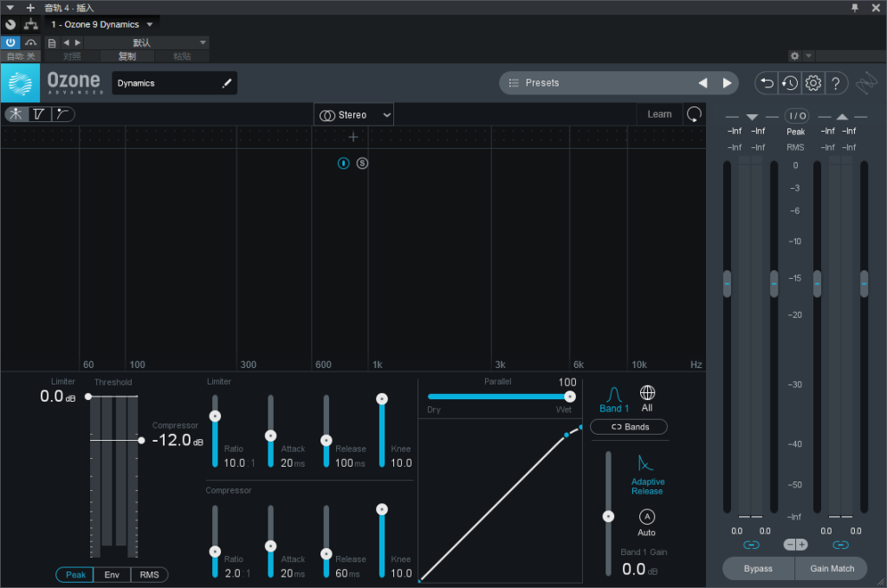The image size is (887, 588).
Task: Toggle the host sidechain arc button
Action: pyautogui.click(x=31, y=42)
